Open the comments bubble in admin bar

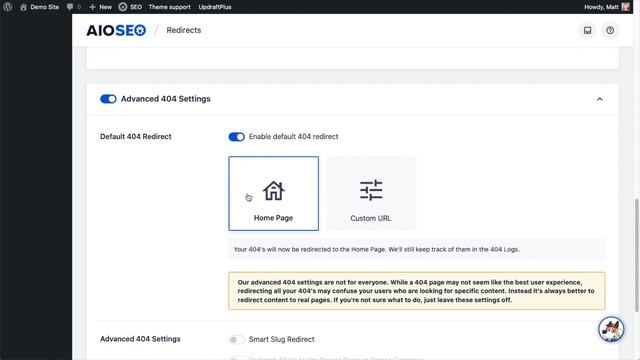coord(73,7)
